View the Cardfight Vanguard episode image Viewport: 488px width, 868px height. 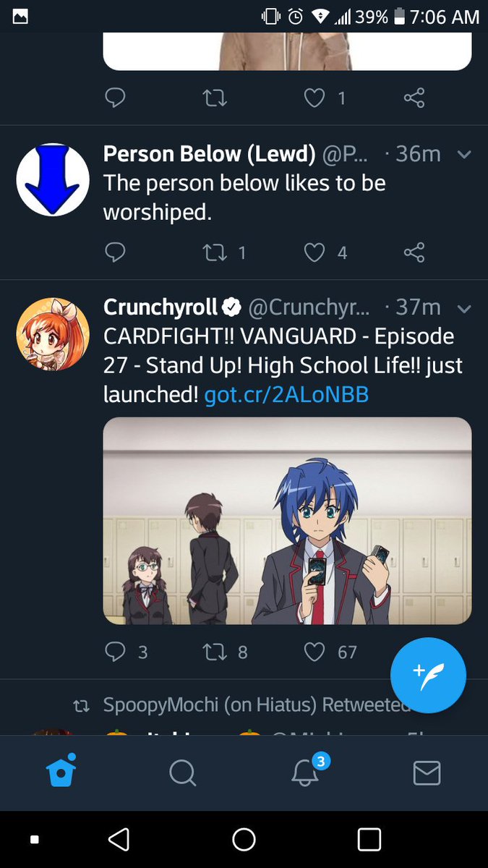click(287, 521)
